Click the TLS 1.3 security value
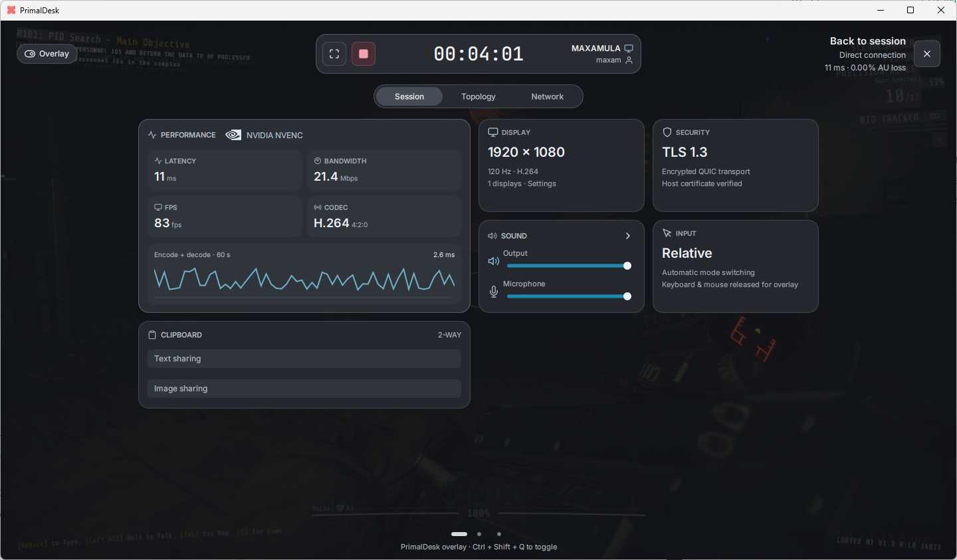957x560 pixels. tap(685, 152)
